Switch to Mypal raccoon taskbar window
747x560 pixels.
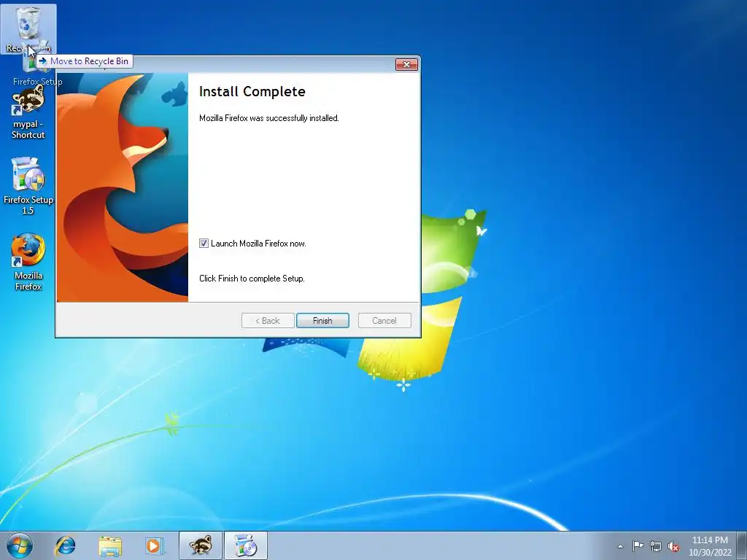point(201,545)
